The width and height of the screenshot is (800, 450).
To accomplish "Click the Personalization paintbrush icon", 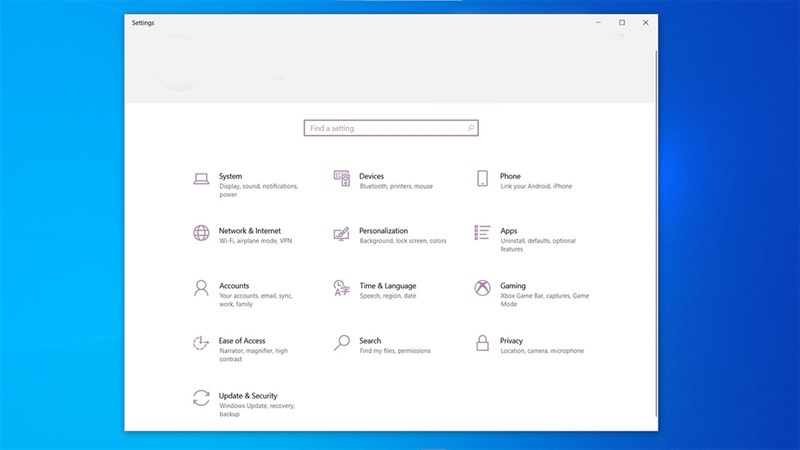I will coord(341,234).
